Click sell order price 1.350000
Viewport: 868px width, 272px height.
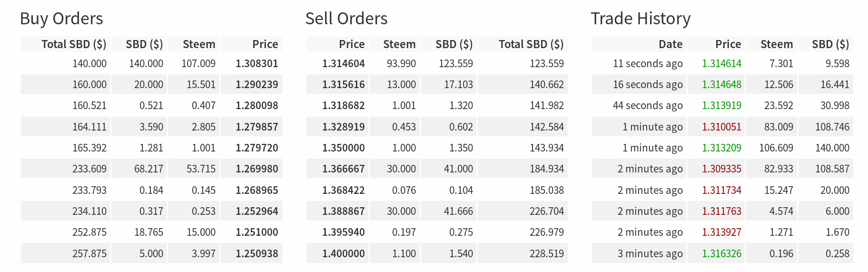click(343, 148)
